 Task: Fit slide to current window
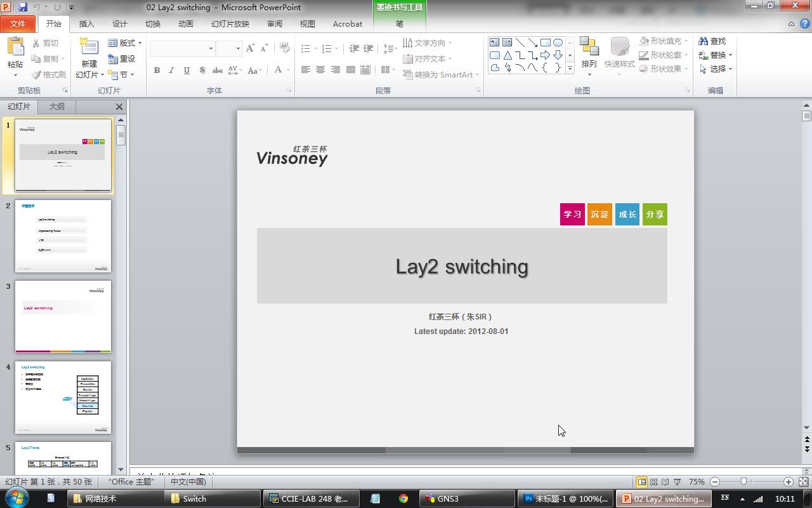(x=803, y=482)
